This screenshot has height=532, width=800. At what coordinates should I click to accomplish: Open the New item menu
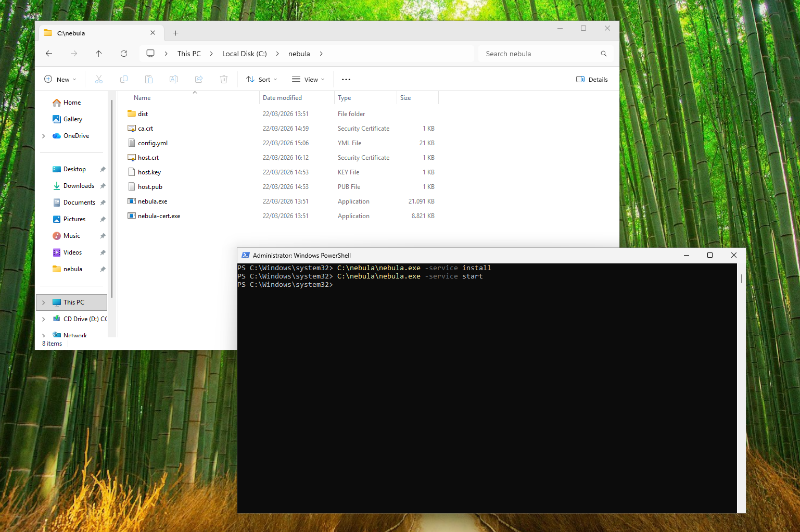tap(60, 79)
